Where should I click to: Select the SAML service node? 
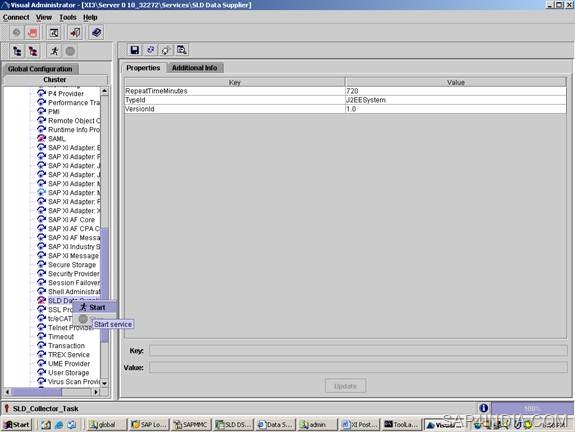tap(56, 139)
